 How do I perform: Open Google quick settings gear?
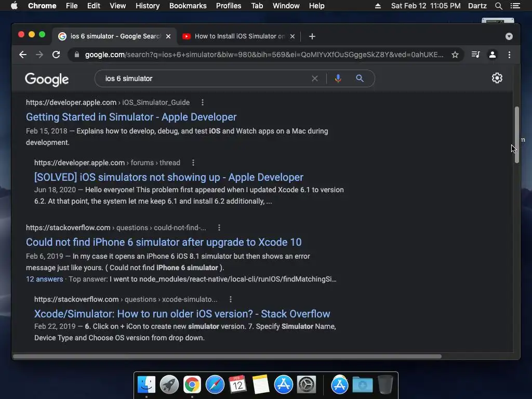pos(497,78)
